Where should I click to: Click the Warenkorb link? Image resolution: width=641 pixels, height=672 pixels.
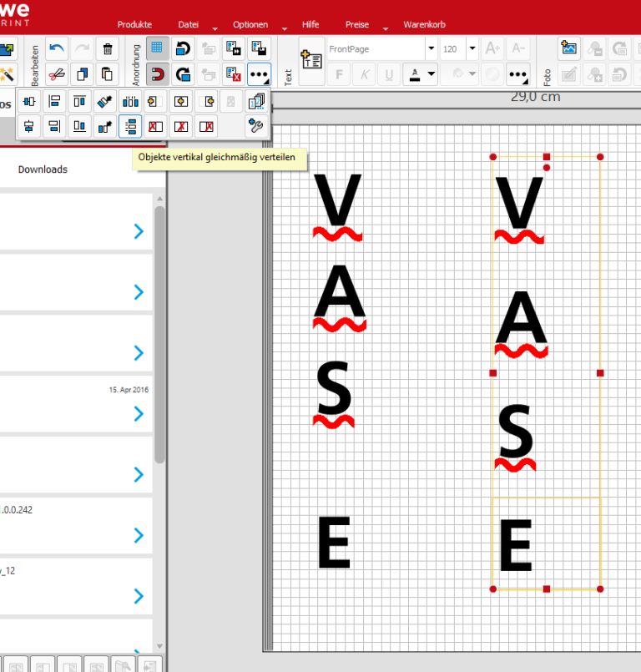point(424,25)
